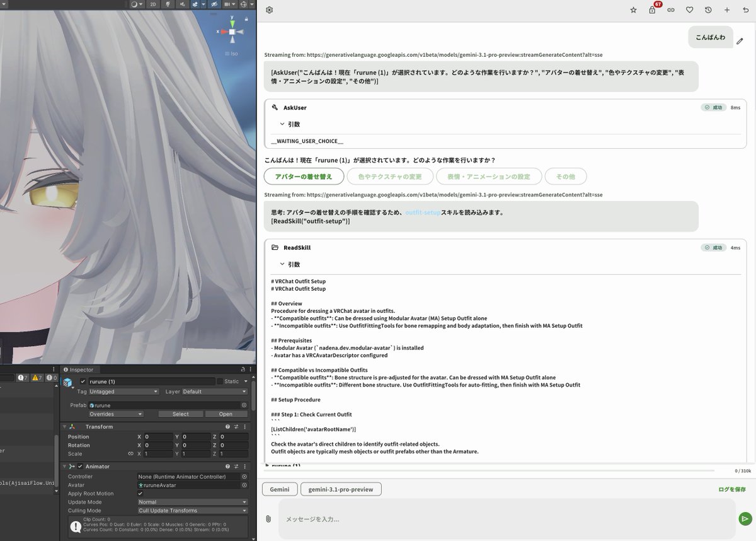Toggle the 2D scene view button
756x541 pixels.
coord(153,4)
